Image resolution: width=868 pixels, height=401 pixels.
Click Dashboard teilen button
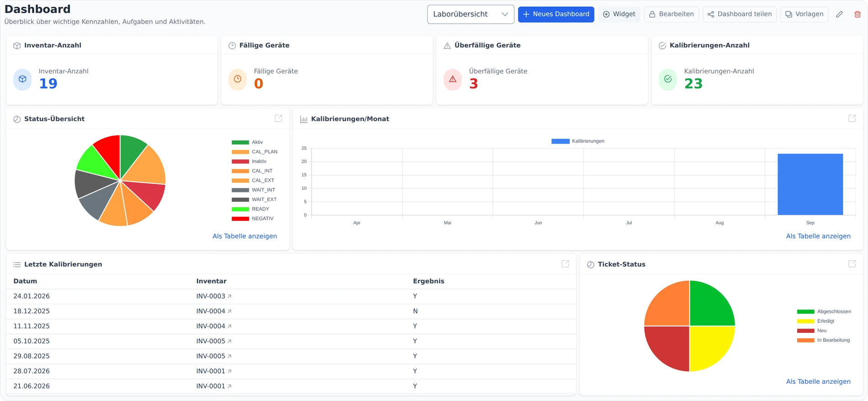(x=740, y=14)
